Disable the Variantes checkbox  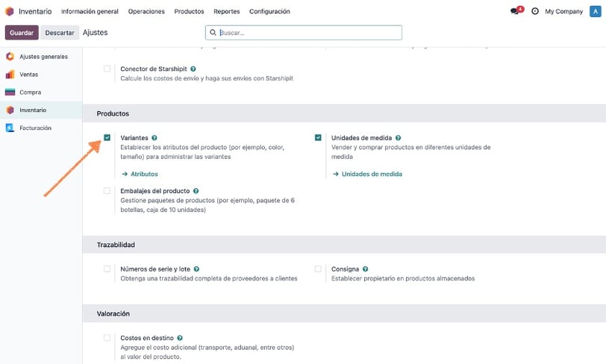pyautogui.click(x=107, y=138)
